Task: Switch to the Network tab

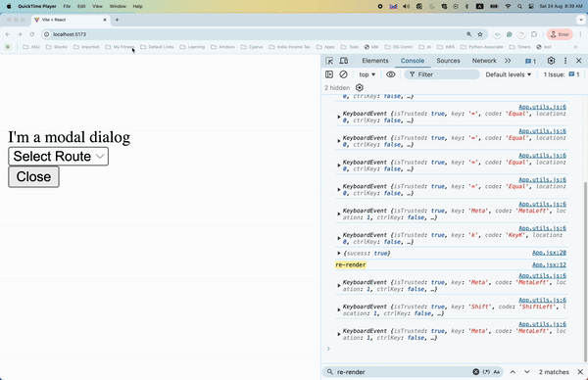Action: point(484,61)
